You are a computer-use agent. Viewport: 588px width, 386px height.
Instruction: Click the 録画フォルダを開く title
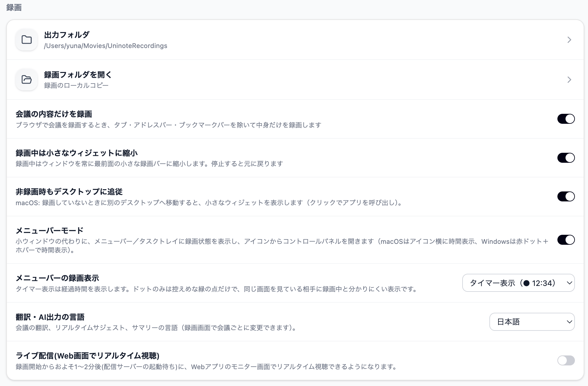(x=78, y=75)
